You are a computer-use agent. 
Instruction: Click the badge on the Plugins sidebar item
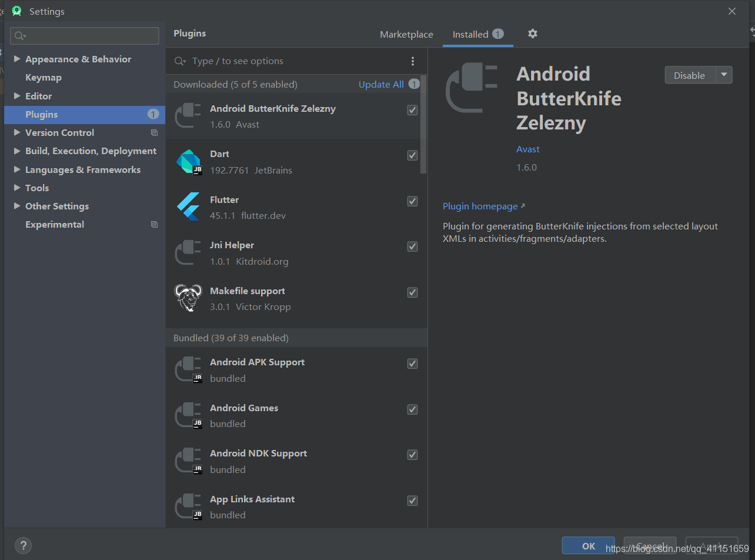pos(153,114)
